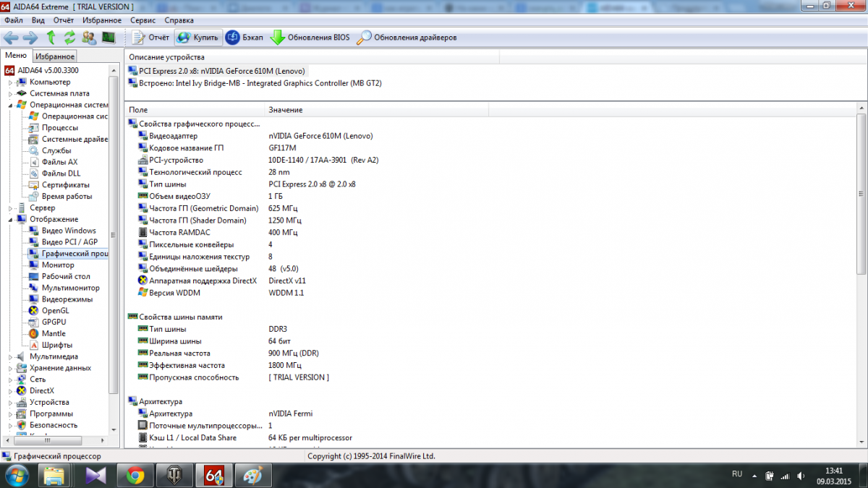
Task: Click the Купить toolbar button
Action: [x=197, y=37]
